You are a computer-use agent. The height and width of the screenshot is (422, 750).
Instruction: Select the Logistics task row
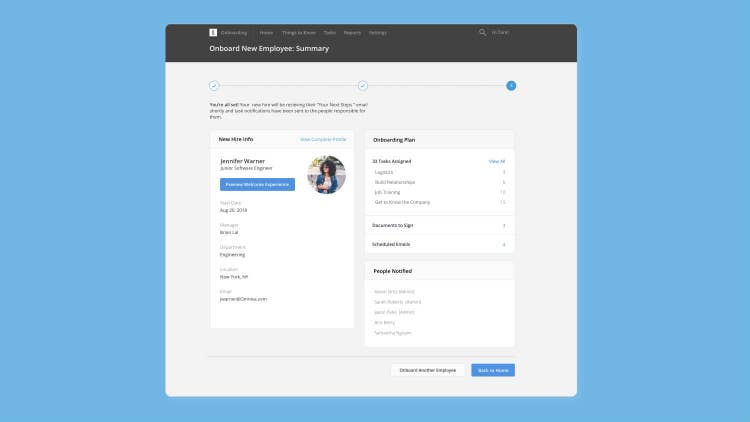pyautogui.click(x=439, y=172)
